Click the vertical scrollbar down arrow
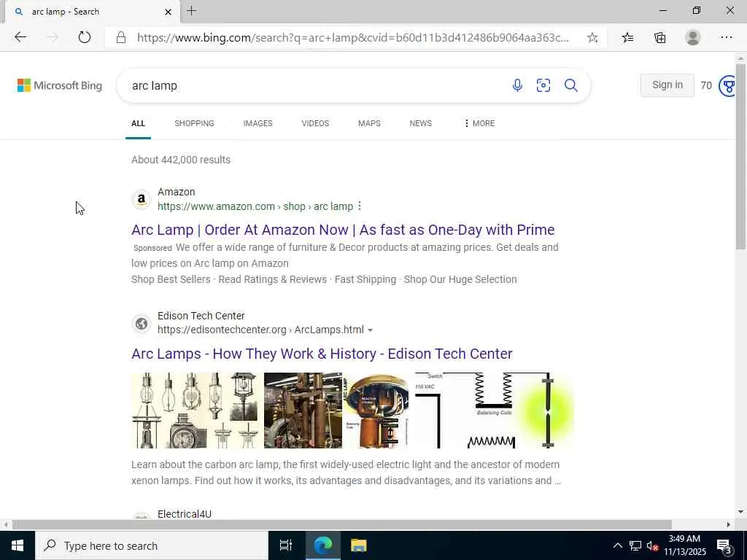Image resolution: width=747 pixels, height=560 pixels. [740, 512]
